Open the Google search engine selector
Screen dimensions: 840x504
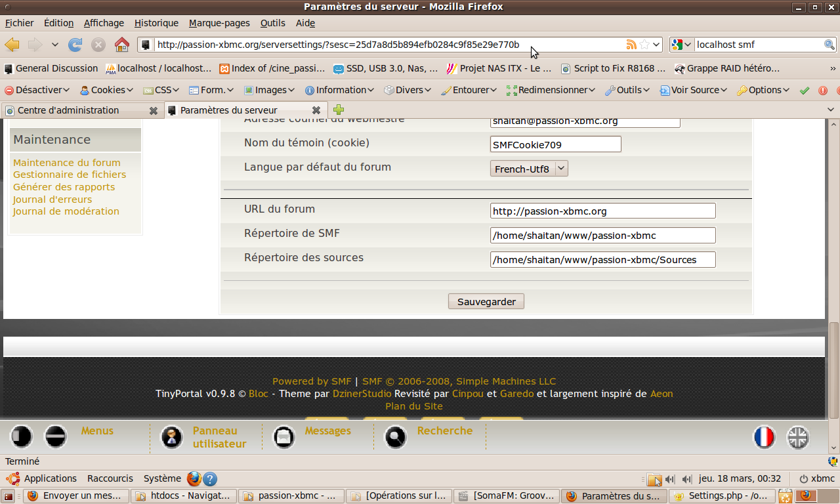tap(682, 45)
